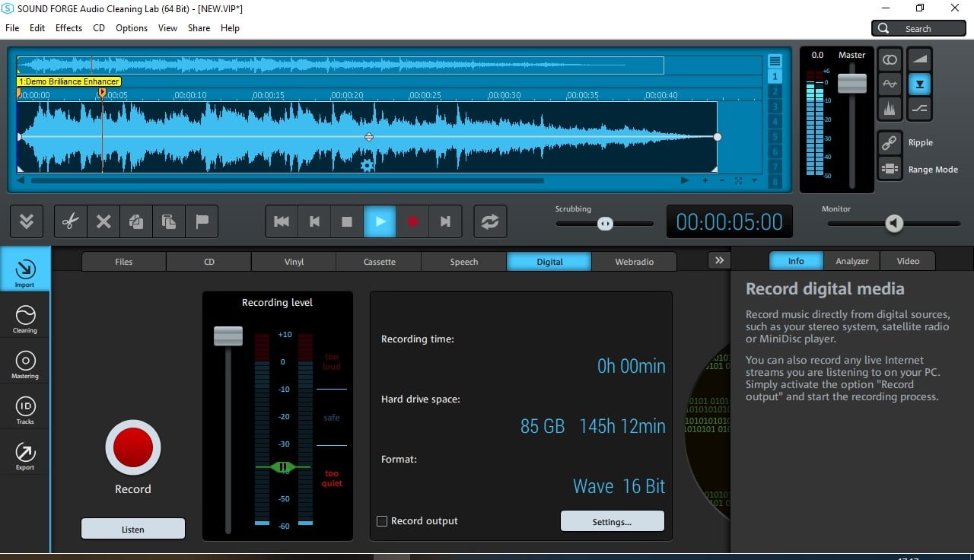Select track number 5
The height and width of the screenshot is (560, 974).
click(775, 137)
